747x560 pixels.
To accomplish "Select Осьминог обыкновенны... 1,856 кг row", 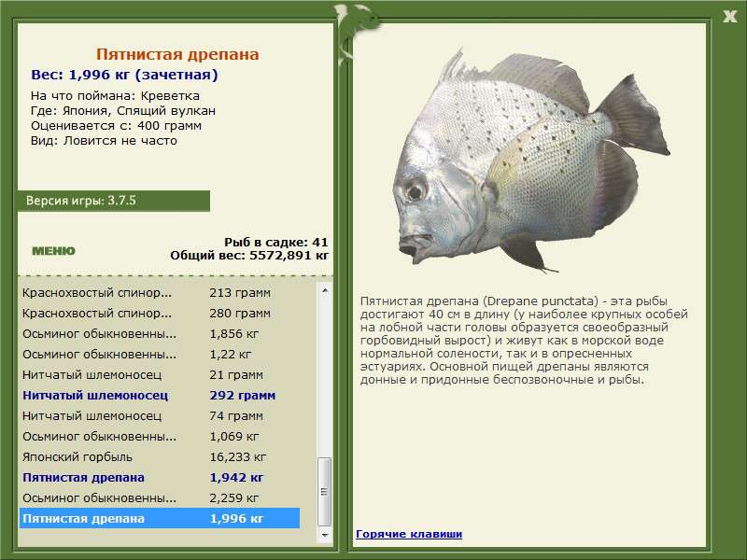I will (x=160, y=333).
